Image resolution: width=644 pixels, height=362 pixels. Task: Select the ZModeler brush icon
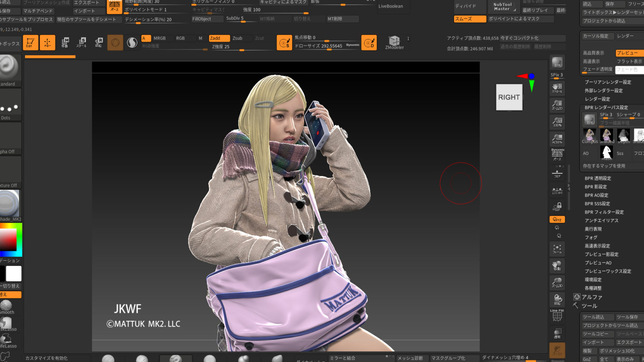click(x=394, y=42)
